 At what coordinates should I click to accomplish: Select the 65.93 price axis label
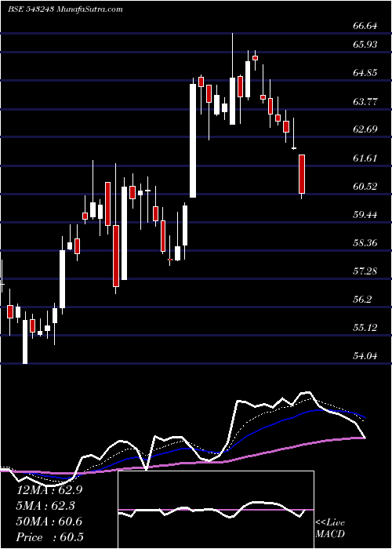click(365, 45)
